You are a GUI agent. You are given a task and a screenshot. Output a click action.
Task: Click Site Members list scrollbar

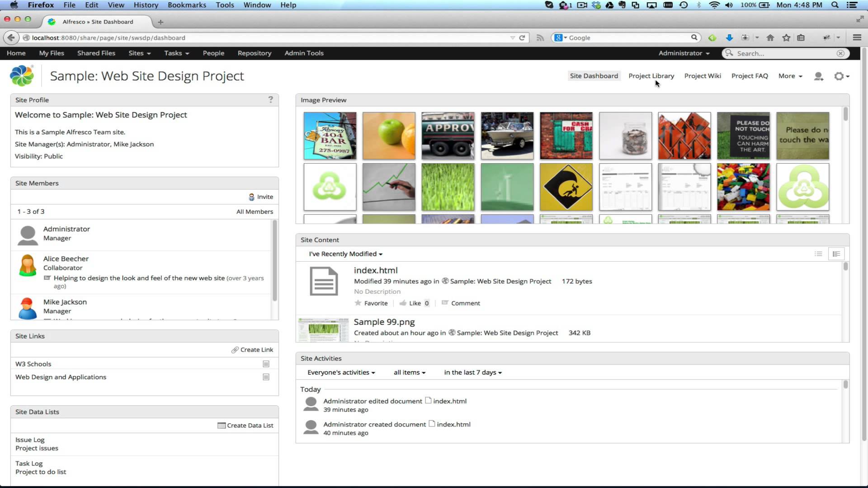coord(274,261)
